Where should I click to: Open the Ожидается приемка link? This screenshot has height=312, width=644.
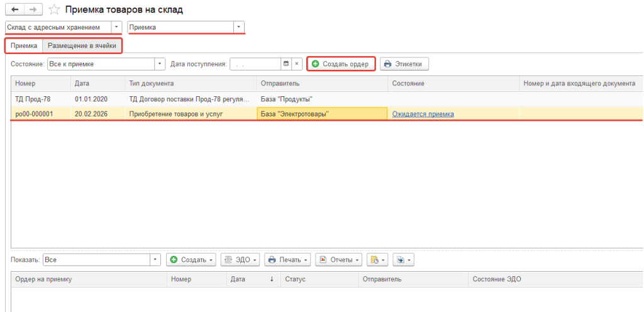click(423, 114)
